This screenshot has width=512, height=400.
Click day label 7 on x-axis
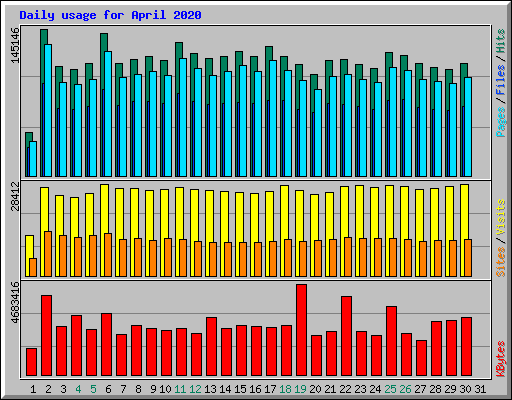pyautogui.click(x=123, y=389)
